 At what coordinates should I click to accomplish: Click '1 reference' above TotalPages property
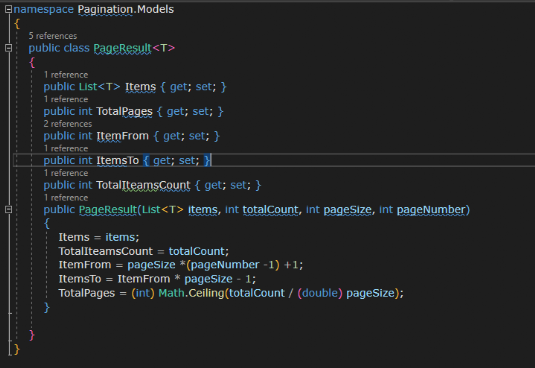[x=66, y=99]
